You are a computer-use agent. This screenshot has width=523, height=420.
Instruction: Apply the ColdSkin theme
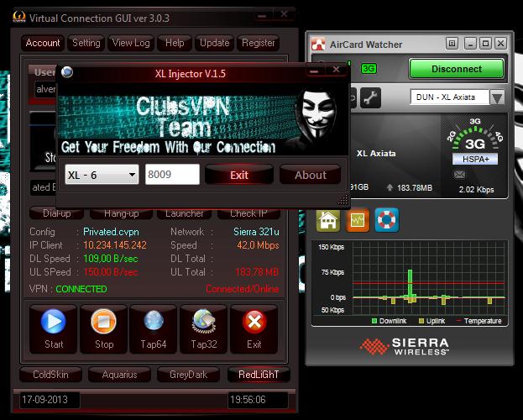[50, 375]
